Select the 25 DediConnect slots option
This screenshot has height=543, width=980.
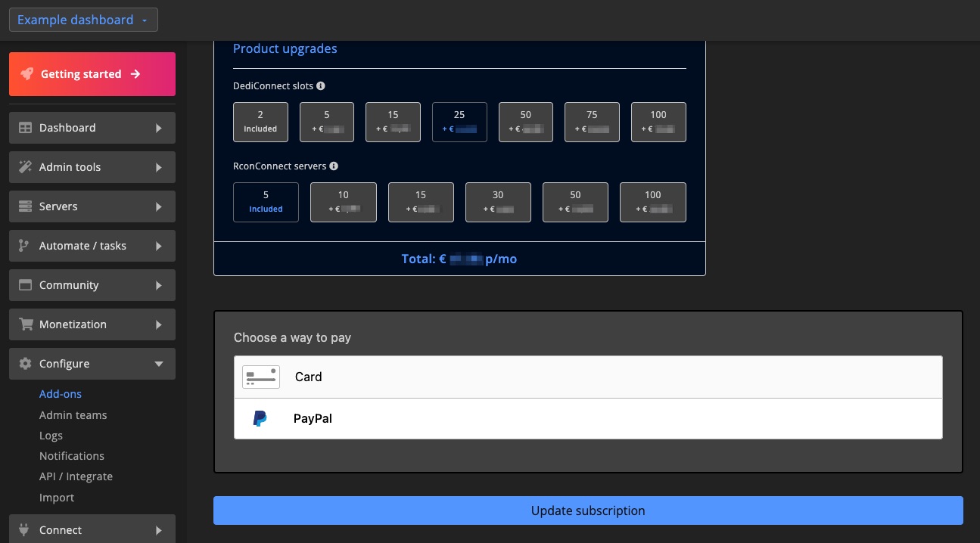pyautogui.click(x=459, y=122)
